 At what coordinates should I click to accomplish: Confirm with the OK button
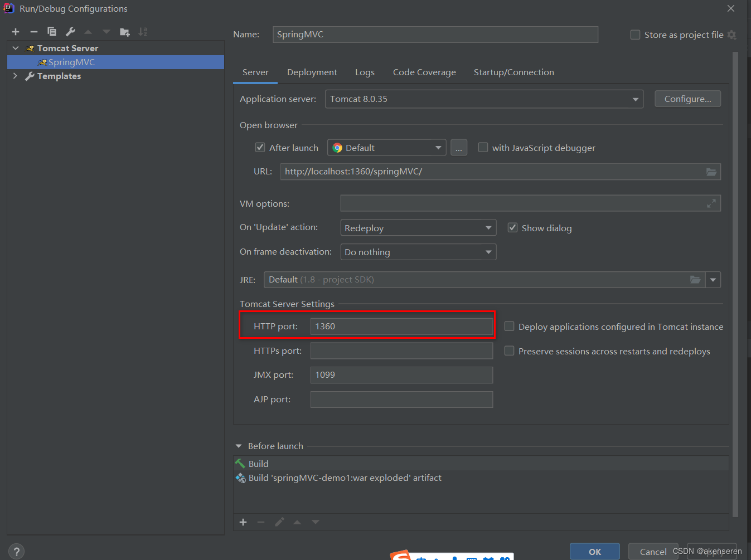tap(595, 552)
